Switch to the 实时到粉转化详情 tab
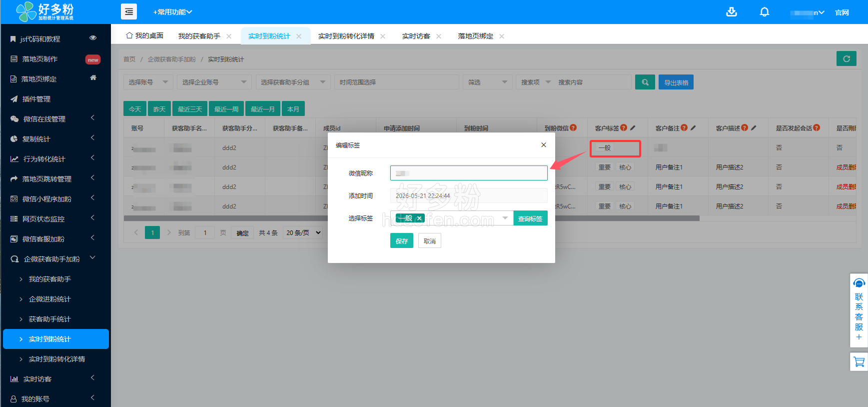 click(346, 36)
